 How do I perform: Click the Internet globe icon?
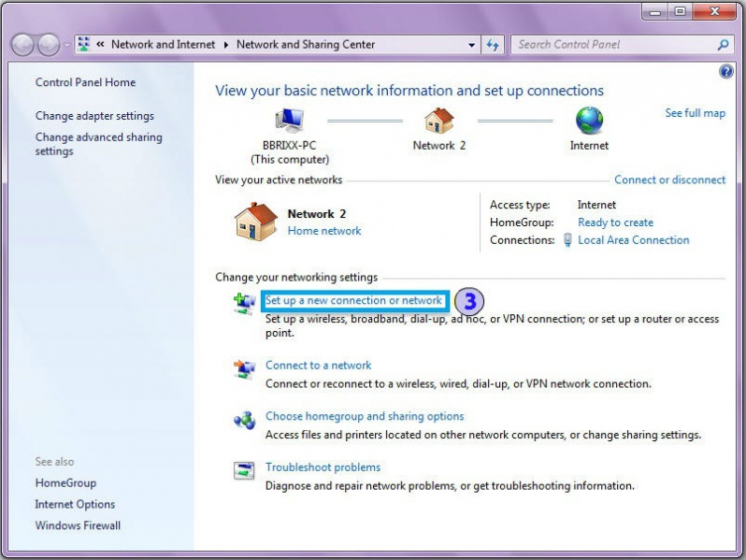tap(589, 121)
